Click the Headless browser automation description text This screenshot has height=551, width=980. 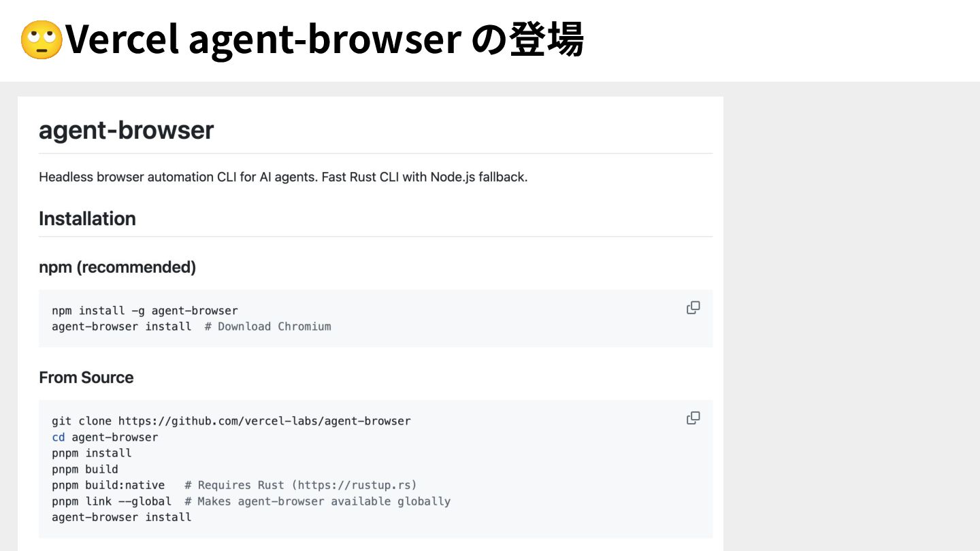[283, 177]
